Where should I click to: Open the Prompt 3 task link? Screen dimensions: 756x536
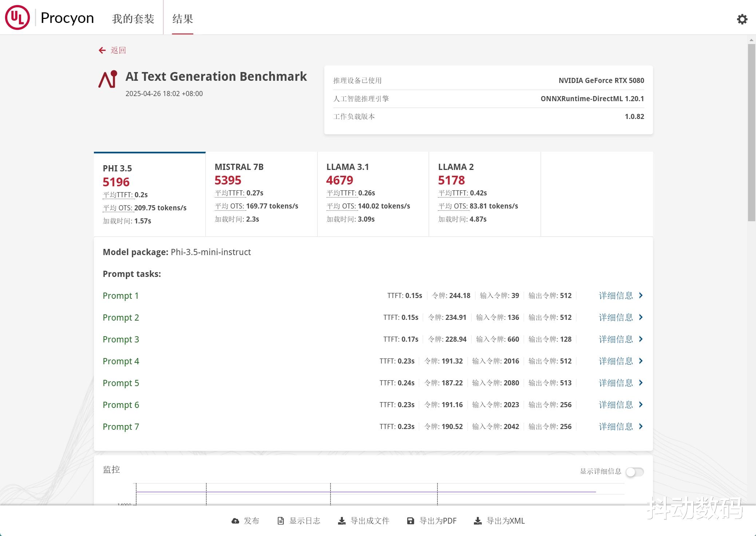click(121, 340)
